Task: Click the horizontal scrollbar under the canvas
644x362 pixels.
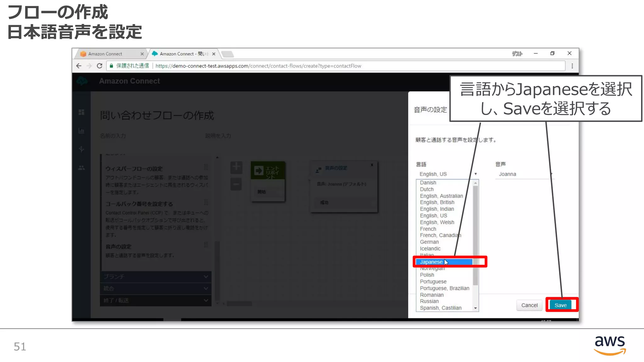Action: point(239,304)
